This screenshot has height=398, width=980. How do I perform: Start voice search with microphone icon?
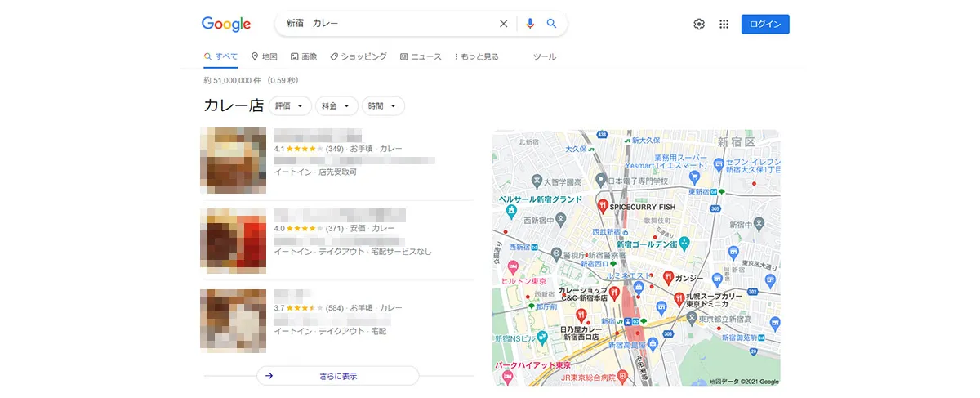click(x=530, y=24)
